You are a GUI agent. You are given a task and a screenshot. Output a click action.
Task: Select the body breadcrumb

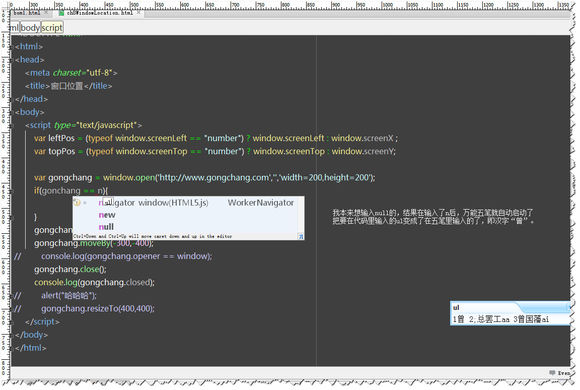point(30,28)
